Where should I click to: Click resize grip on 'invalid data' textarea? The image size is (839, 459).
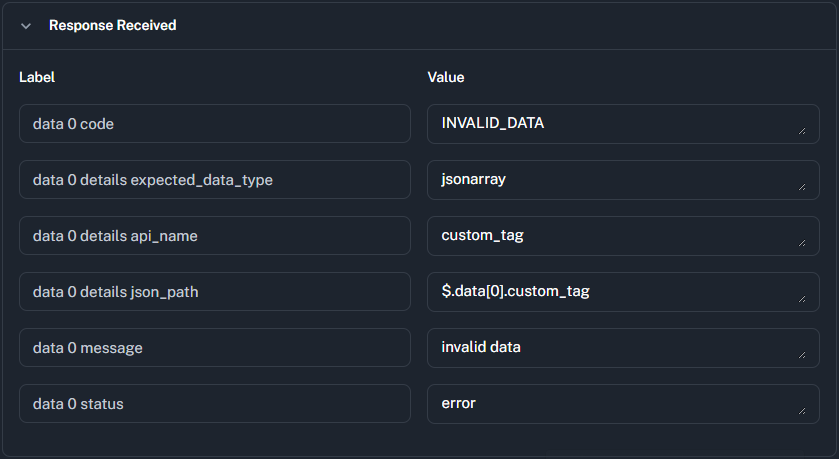point(802,354)
